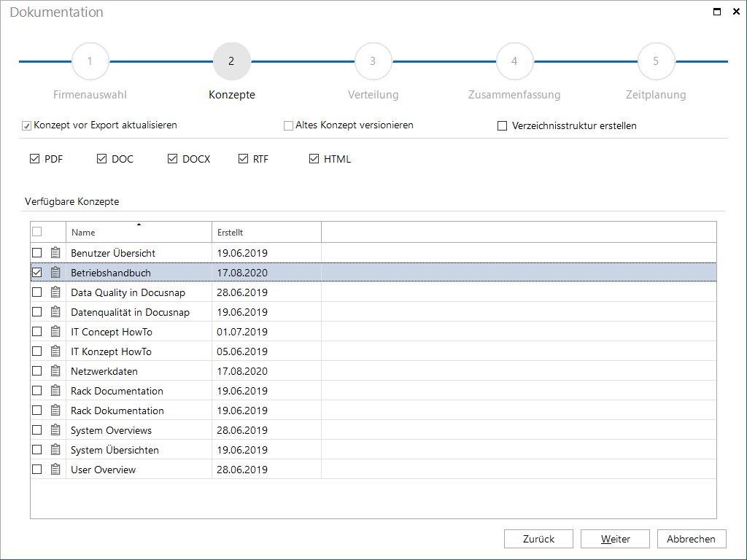Click the Weiter button

tap(615, 539)
